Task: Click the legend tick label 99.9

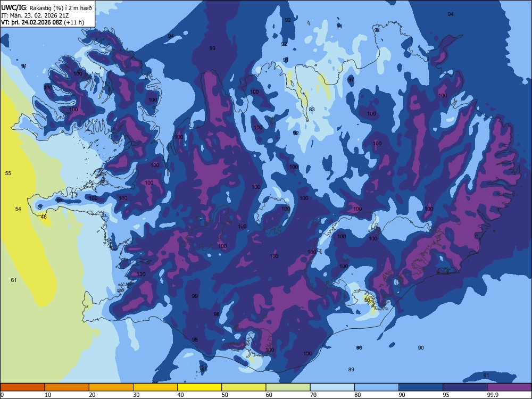Action: [493, 395]
